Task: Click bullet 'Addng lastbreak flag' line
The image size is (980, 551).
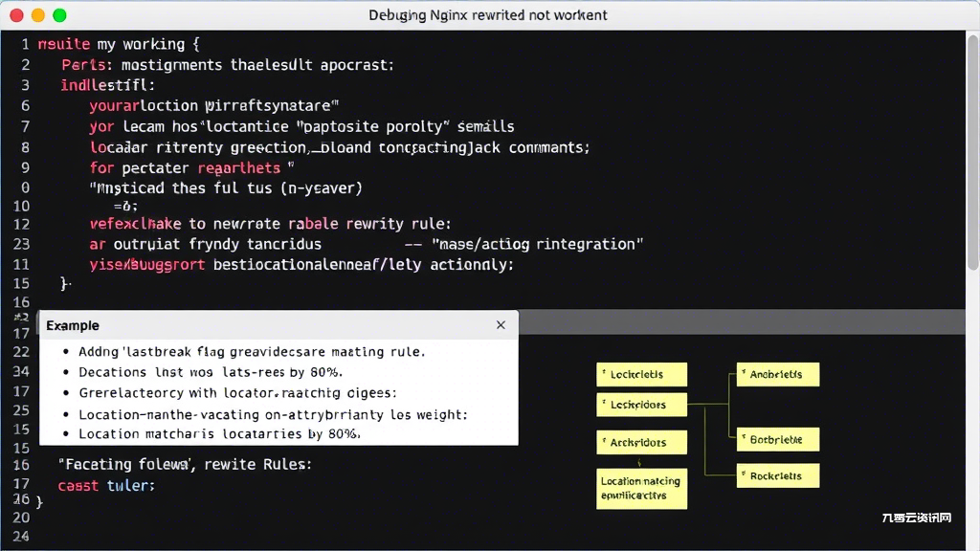Action: point(252,352)
